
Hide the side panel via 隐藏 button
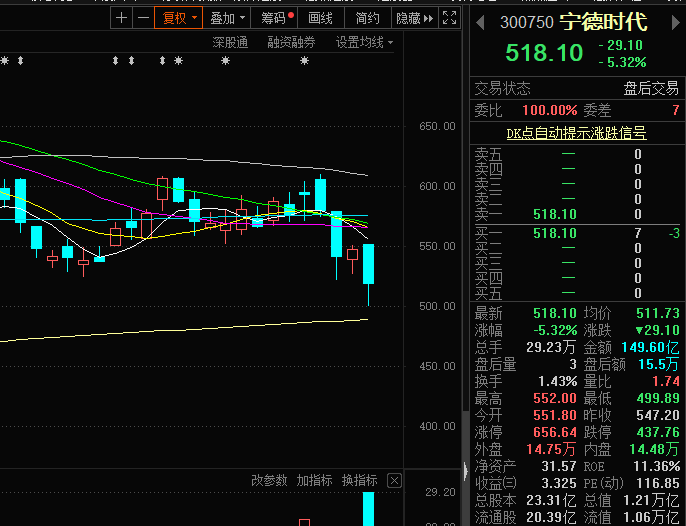pos(414,18)
